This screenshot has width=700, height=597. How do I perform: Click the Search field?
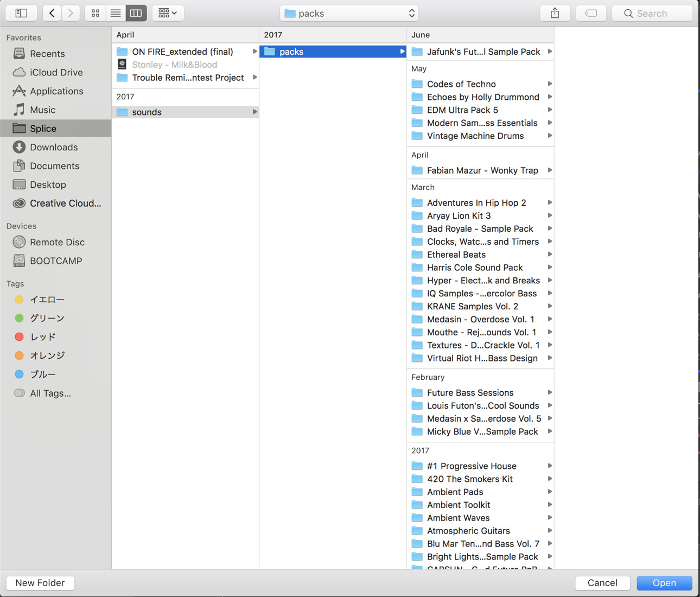(x=652, y=13)
